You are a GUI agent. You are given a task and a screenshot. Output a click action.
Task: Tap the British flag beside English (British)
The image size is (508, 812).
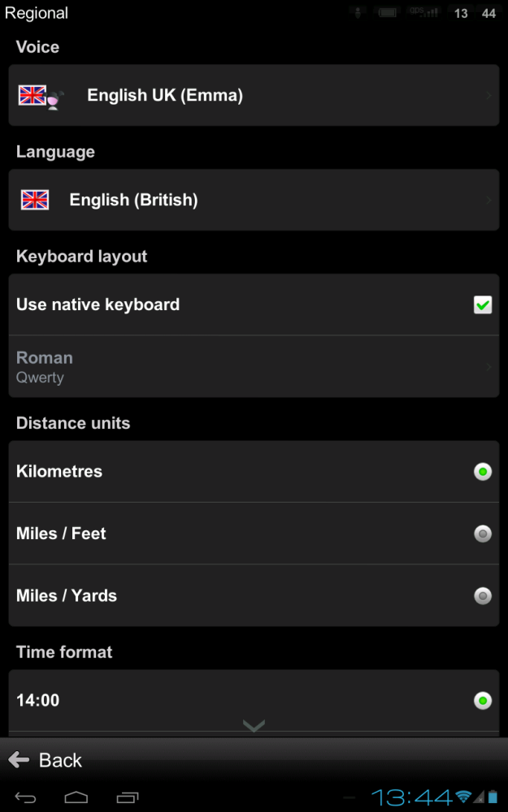click(35, 200)
